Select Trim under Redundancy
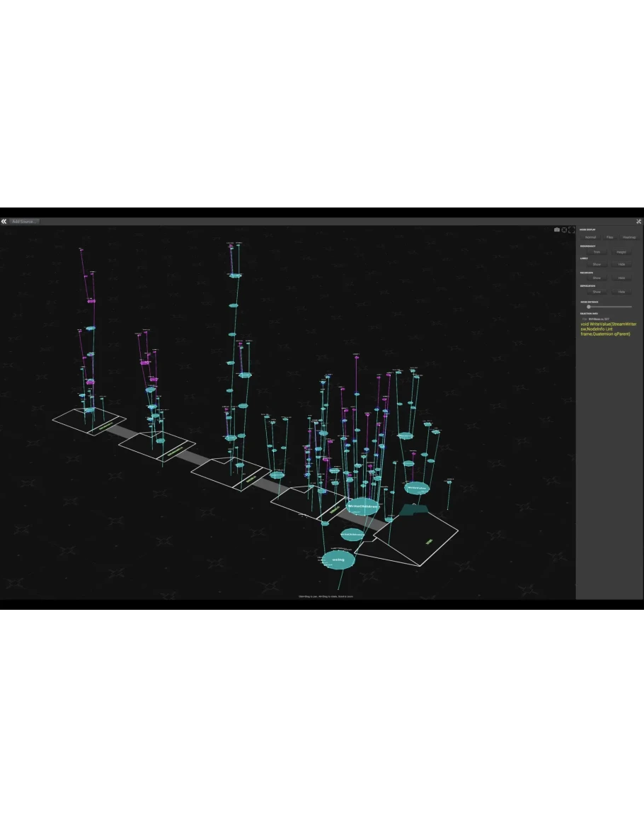This screenshot has width=644, height=818. coord(597,251)
